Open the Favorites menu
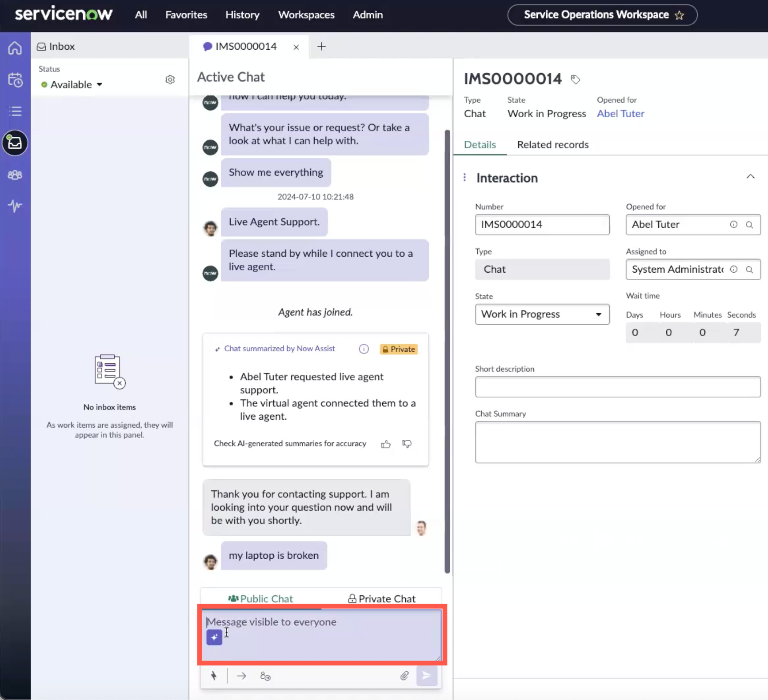768x700 pixels. [x=186, y=15]
